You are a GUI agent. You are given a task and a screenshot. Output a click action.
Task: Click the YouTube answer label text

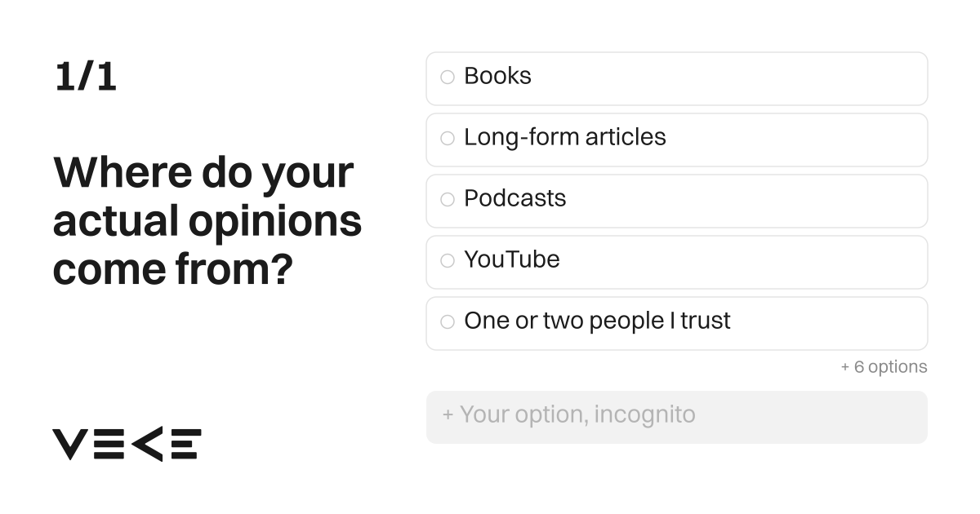(x=512, y=259)
